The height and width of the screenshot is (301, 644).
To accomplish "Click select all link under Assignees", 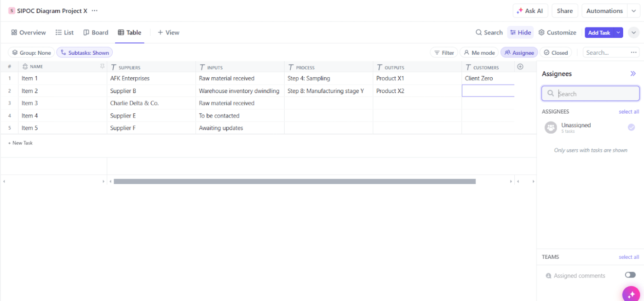I will (629, 112).
